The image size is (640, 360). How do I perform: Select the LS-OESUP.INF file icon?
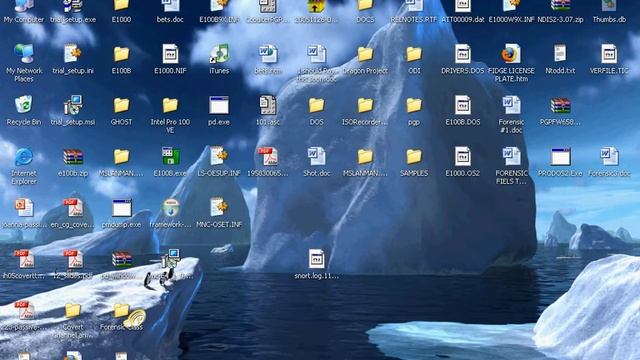[219, 157]
